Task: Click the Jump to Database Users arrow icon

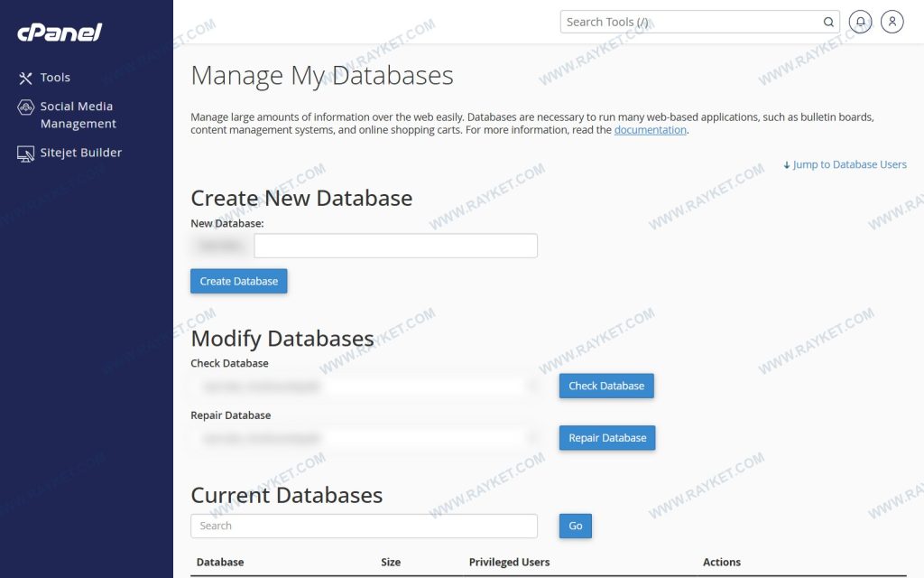Action: click(786, 165)
